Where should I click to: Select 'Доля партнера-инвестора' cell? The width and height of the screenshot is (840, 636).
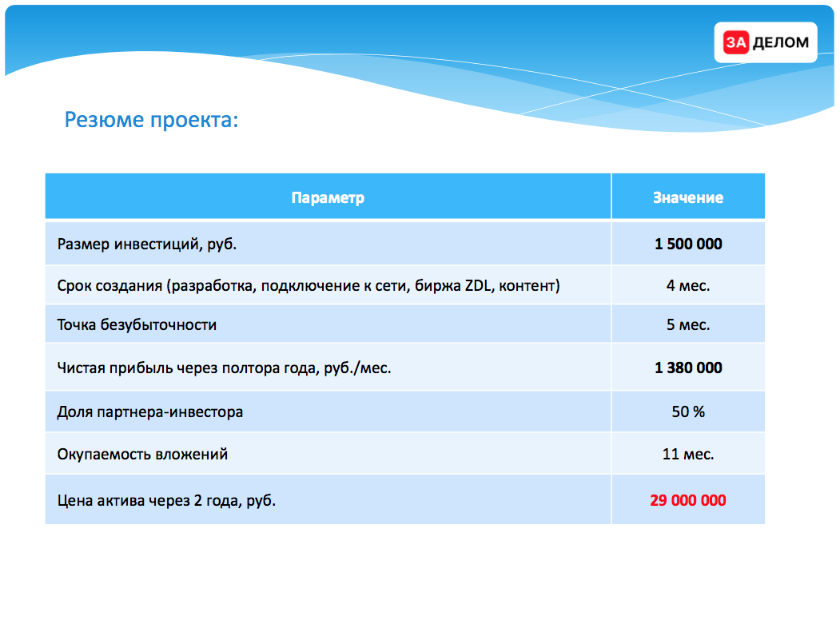(328, 411)
